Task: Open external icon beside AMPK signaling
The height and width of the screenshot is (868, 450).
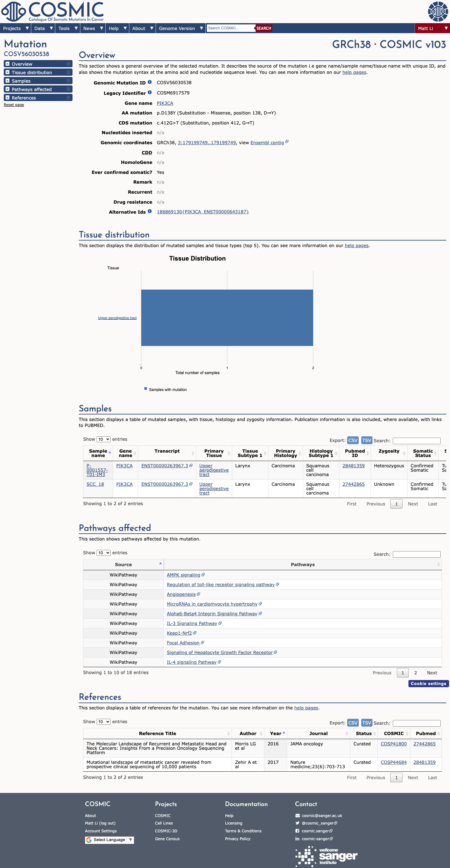Action: click(203, 575)
